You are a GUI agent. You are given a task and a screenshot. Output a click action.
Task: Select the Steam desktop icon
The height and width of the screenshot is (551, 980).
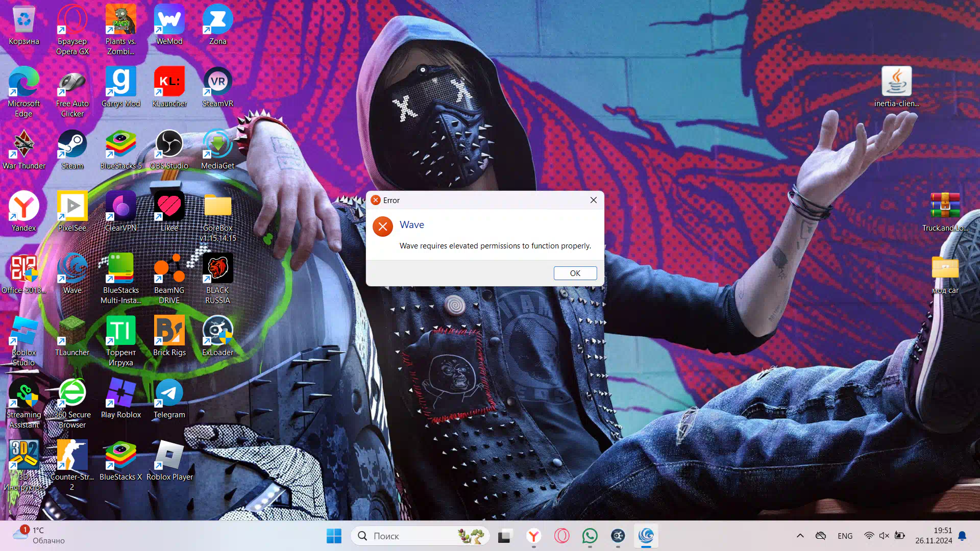[x=72, y=149]
